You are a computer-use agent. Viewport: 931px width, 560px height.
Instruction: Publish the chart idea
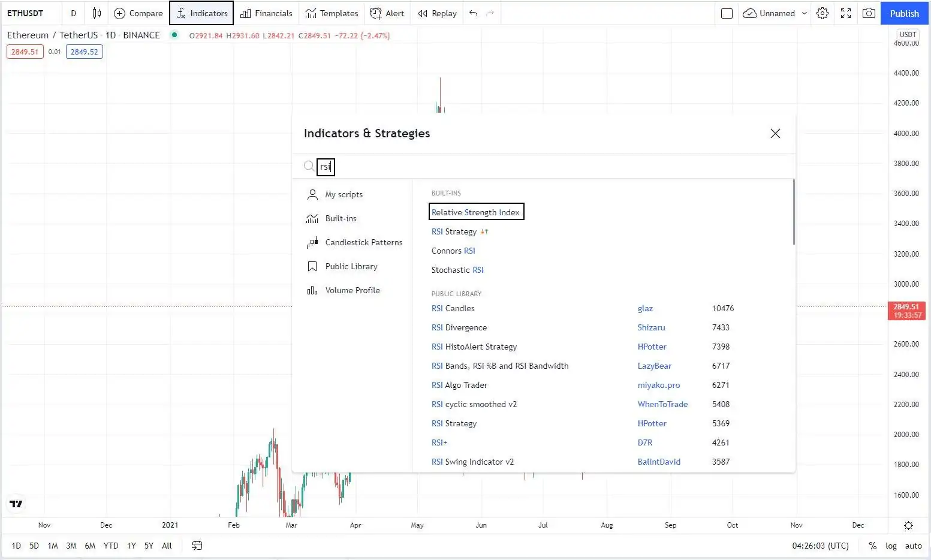pyautogui.click(x=904, y=13)
